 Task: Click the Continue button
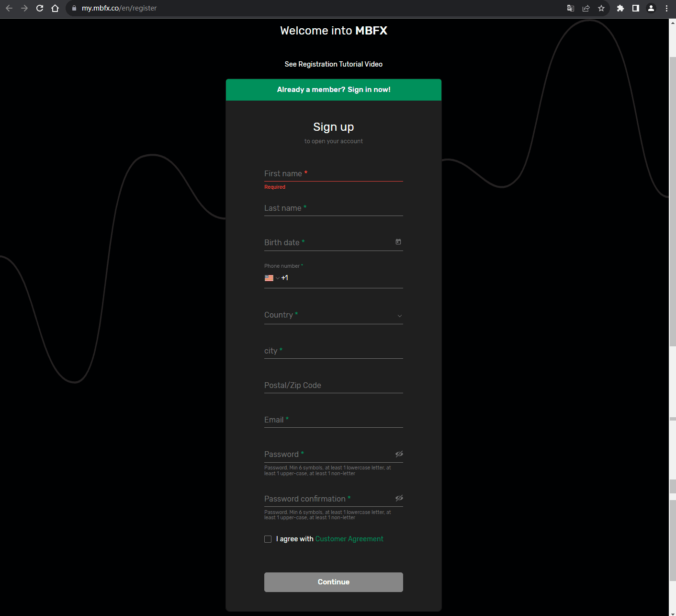tap(334, 582)
